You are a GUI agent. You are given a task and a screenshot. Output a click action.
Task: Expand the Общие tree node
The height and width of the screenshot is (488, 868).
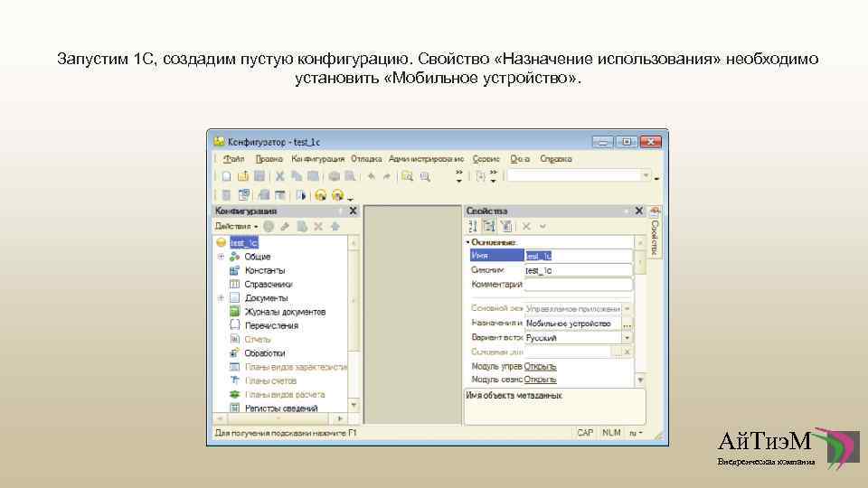coord(221,257)
